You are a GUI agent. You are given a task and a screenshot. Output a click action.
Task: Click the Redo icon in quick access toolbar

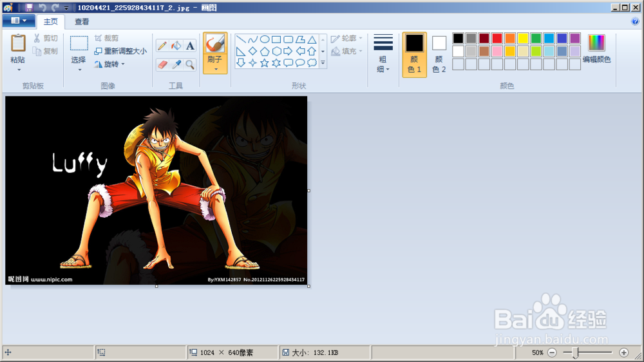coord(55,7)
